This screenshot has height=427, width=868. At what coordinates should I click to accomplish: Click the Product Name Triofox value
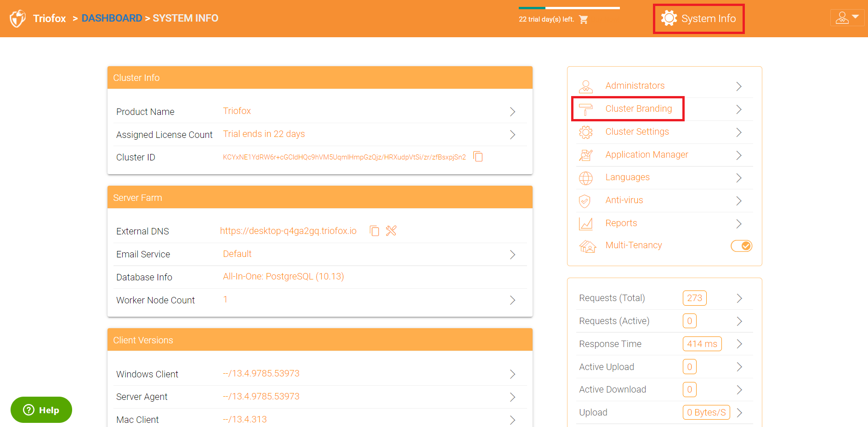[237, 111]
